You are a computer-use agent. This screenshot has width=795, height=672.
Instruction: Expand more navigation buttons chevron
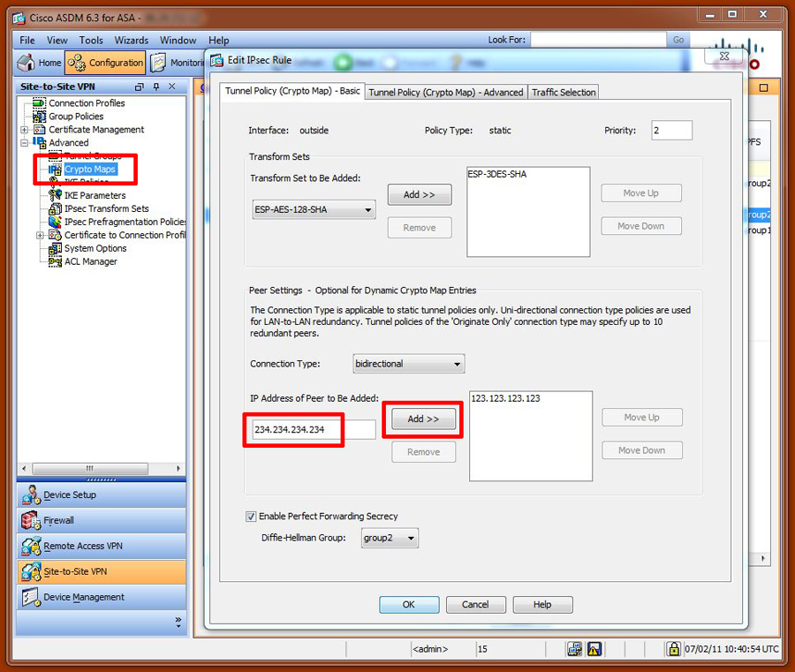click(178, 623)
